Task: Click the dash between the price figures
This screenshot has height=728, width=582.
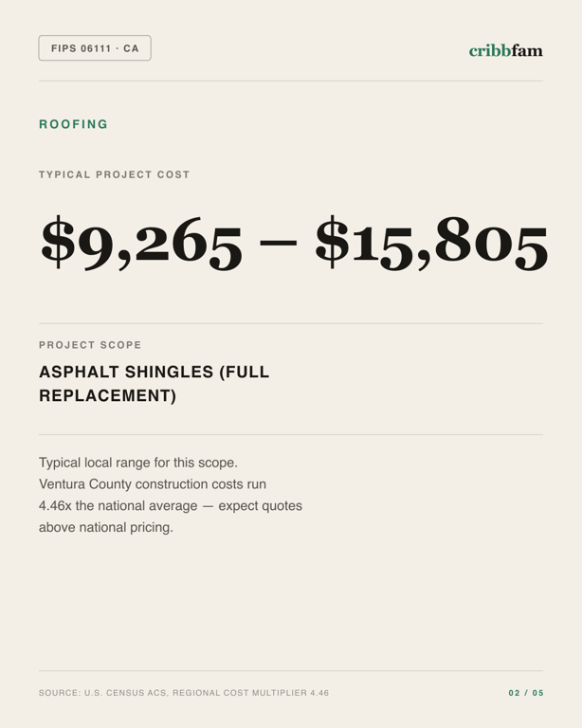Action: [278, 242]
